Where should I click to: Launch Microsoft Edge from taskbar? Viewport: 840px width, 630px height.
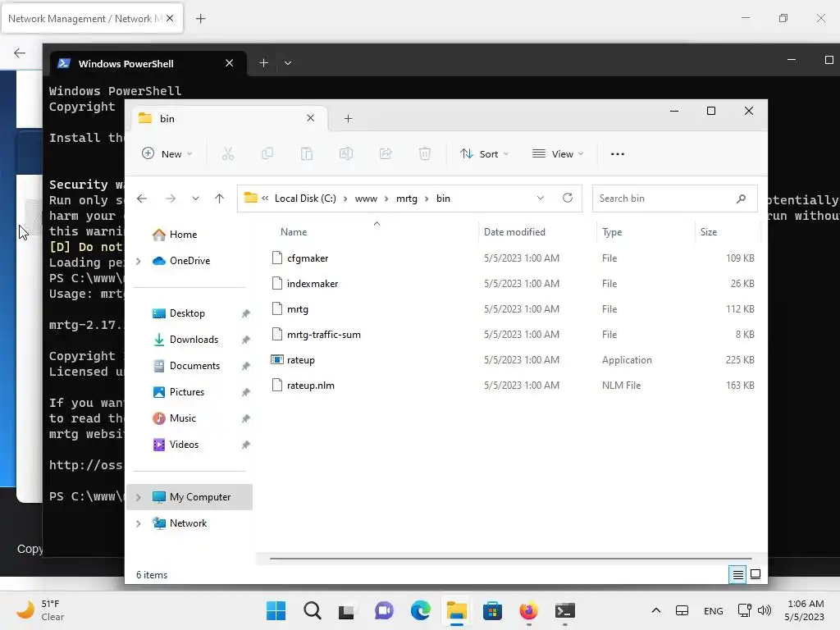click(421, 610)
